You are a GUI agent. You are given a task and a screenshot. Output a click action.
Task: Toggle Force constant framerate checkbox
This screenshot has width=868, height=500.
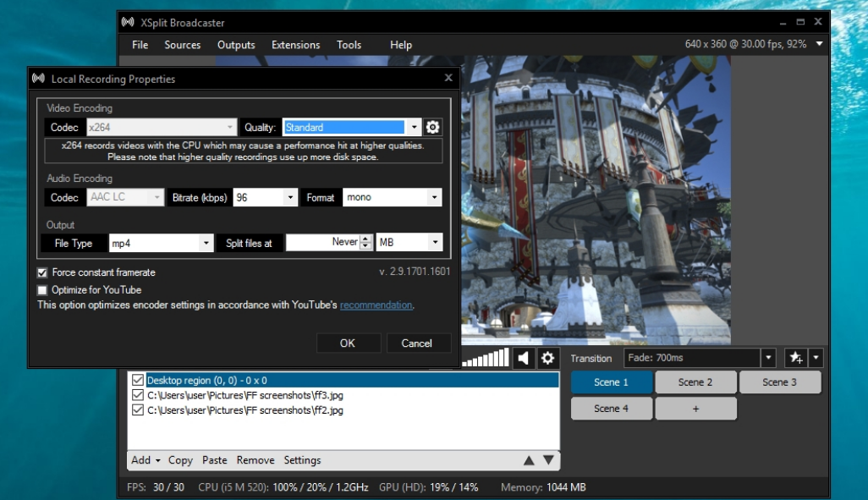click(x=42, y=273)
